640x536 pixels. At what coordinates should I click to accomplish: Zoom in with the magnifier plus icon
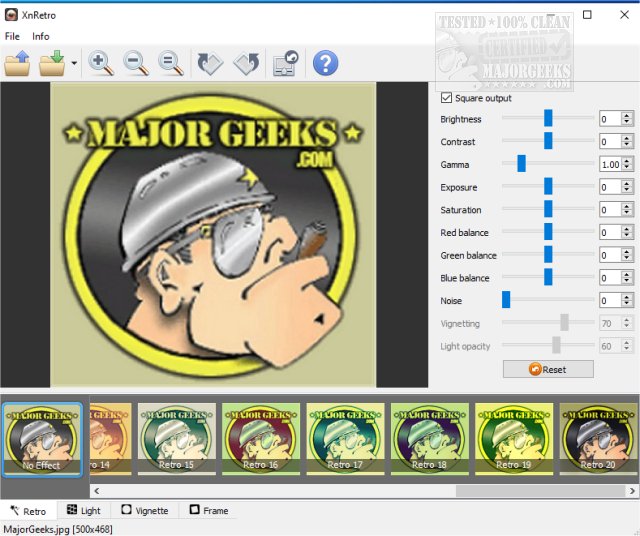pyautogui.click(x=100, y=63)
